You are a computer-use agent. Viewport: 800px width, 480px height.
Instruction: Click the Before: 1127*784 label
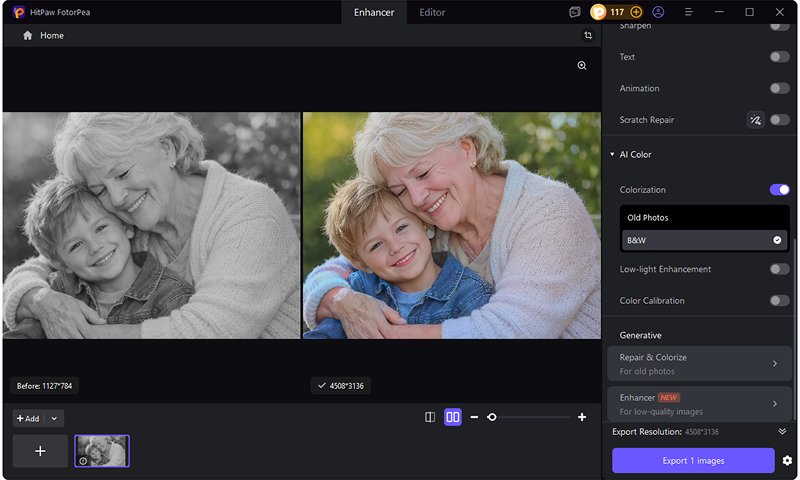tap(44, 386)
